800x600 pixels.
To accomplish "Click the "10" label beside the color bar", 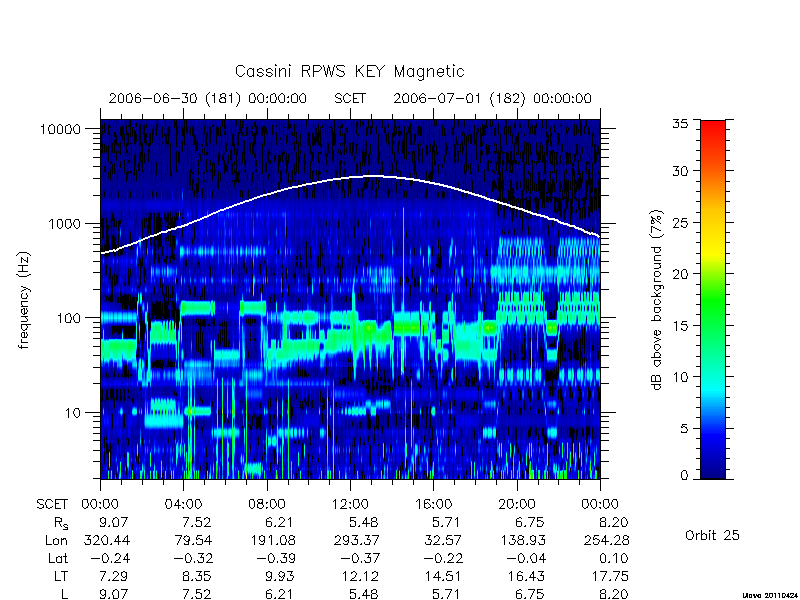I will click(680, 377).
